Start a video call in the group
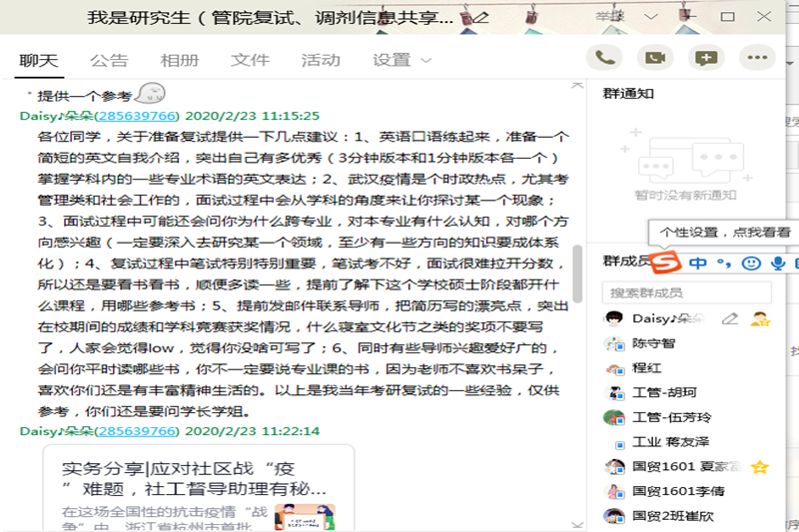This screenshot has height=532, width=799. [x=655, y=58]
